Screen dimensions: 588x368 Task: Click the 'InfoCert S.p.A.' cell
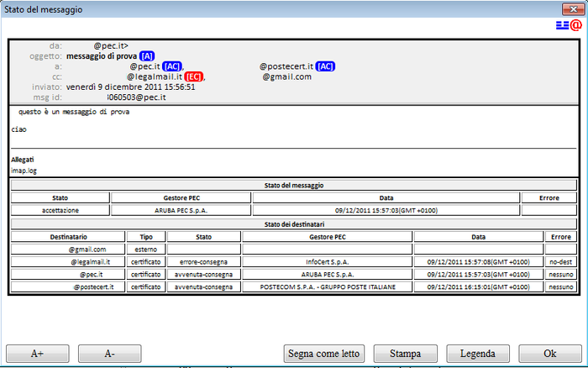[328, 262]
